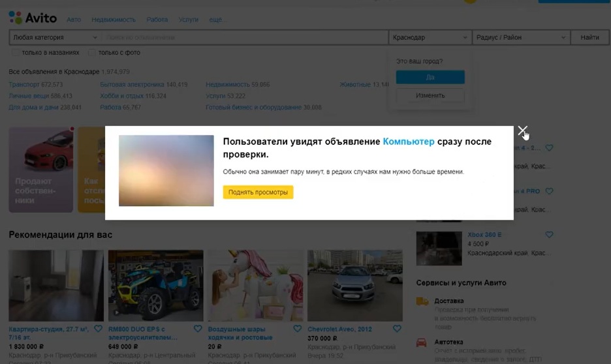Open Для дома и дачи category

pos(33,107)
